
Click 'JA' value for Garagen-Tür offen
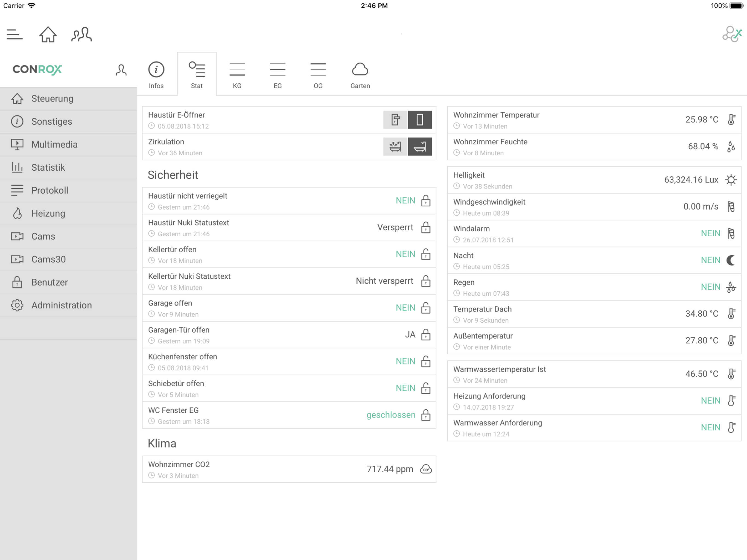(x=410, y=335)
